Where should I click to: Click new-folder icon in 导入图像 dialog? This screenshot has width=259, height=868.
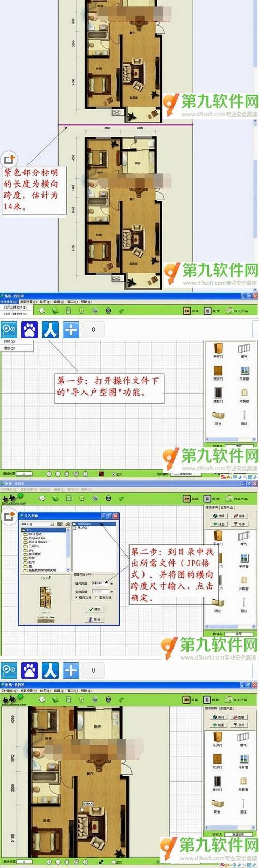[x=67, y=524]
